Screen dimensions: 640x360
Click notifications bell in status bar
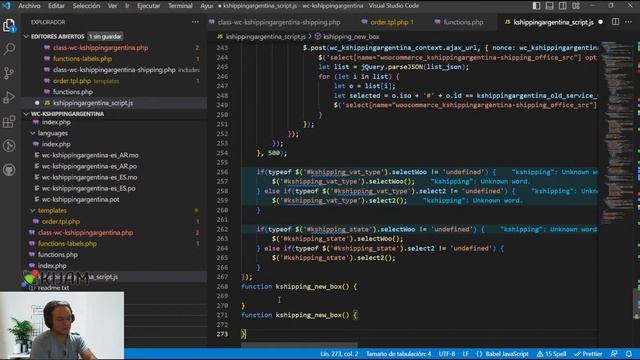pos(629,354)
